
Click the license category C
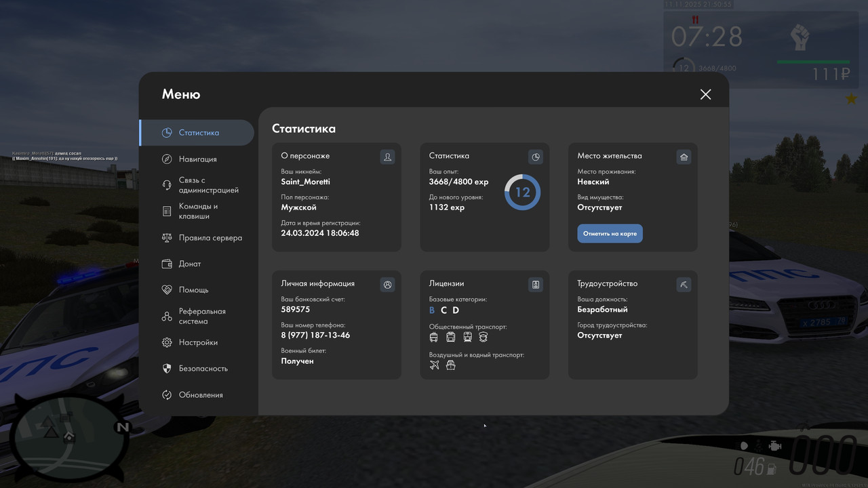(444, 310)
